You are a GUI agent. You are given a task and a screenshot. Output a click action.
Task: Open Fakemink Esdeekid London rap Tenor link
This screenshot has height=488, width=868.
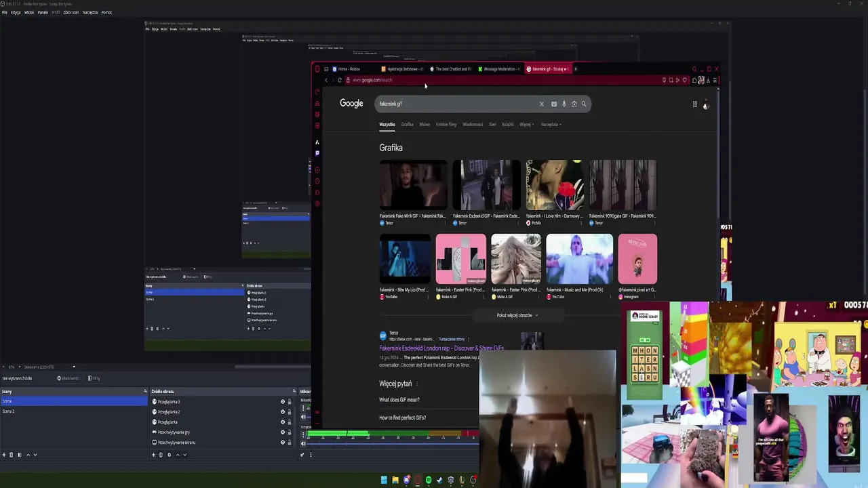[x=441, y=348]
